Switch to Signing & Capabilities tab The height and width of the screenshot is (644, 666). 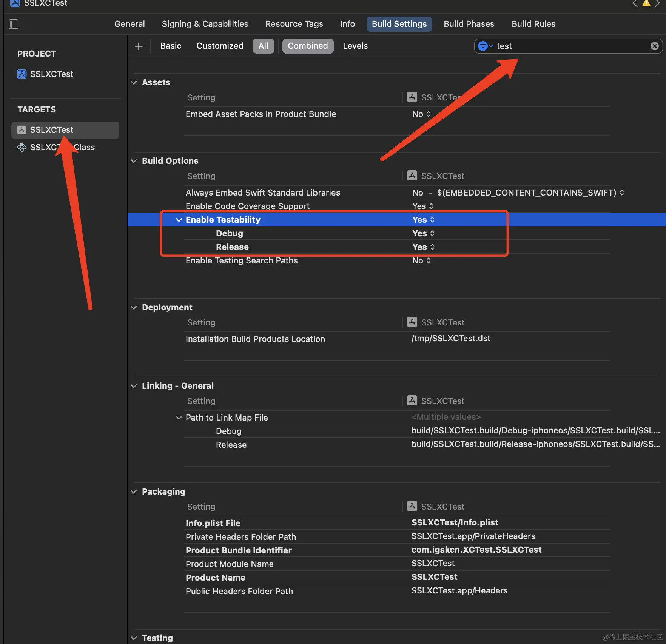coord(205,24)
